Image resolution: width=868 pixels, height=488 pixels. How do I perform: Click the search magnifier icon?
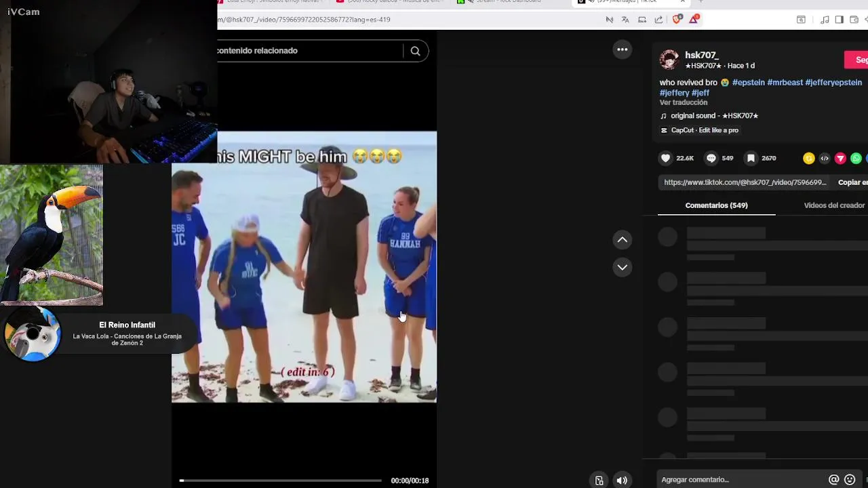(415, 51)
